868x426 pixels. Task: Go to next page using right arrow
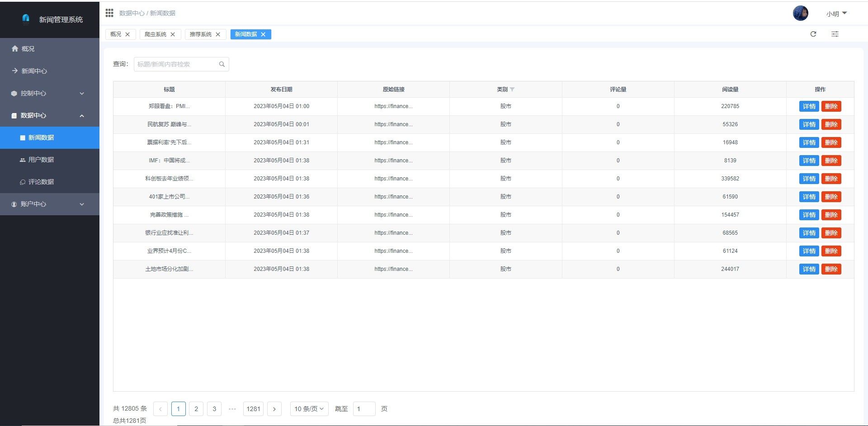click(274, 409)
